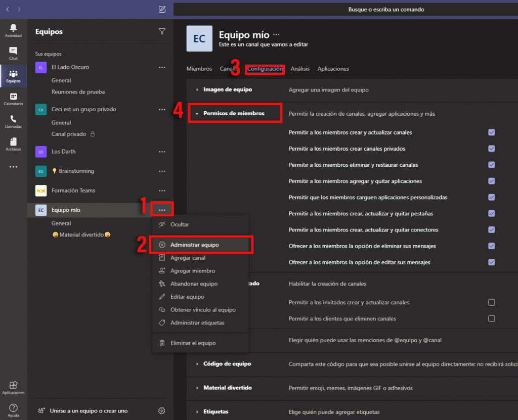Open the Actividad bell icon
Image resolution: width=518 pixels, height=420 pixels.
(x=13, y=30)
